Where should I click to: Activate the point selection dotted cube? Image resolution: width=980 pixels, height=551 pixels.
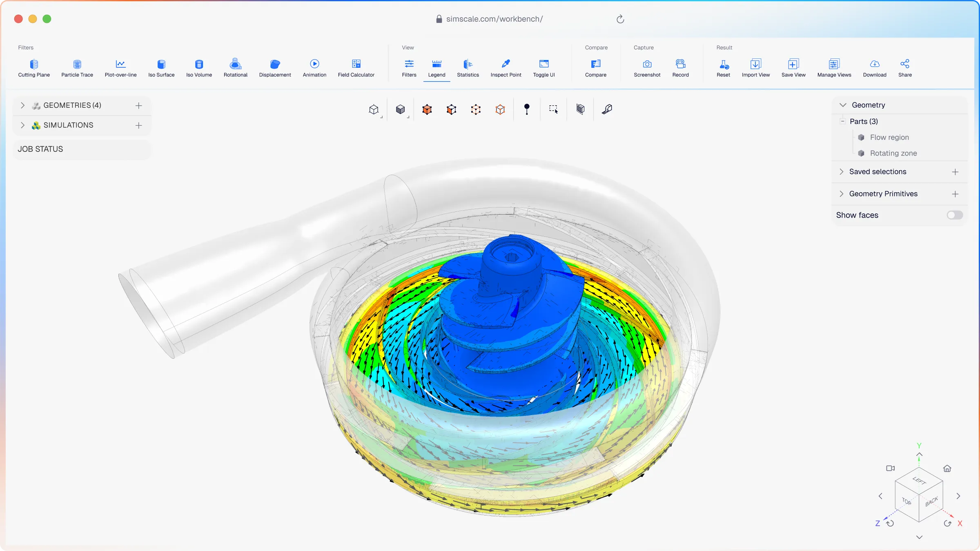(x=476, y=109)
